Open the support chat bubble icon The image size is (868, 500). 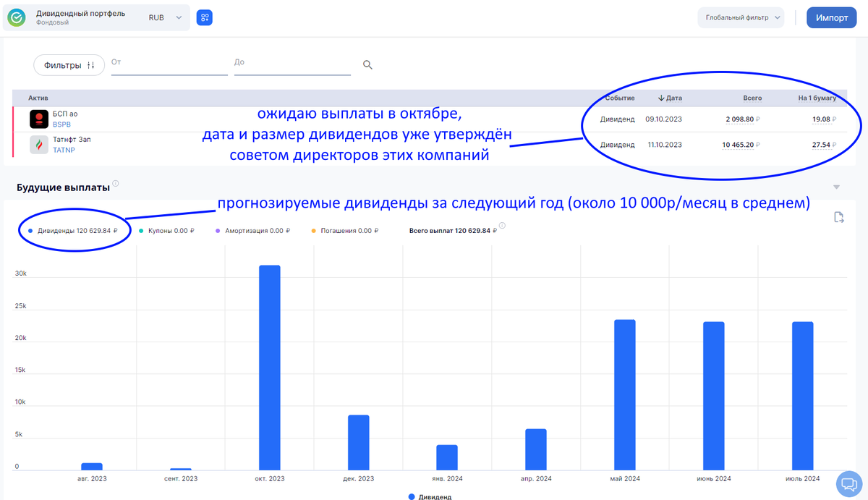point(848,484)
